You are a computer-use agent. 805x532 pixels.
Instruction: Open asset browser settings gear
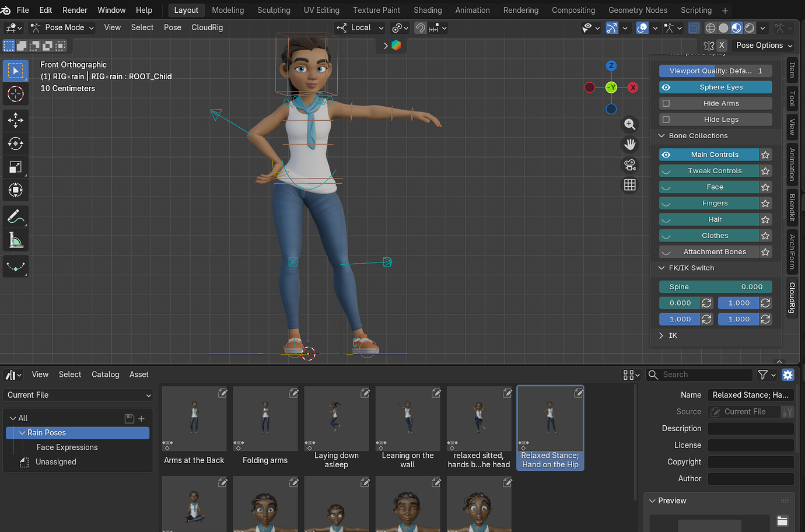[x=788, y=374]
